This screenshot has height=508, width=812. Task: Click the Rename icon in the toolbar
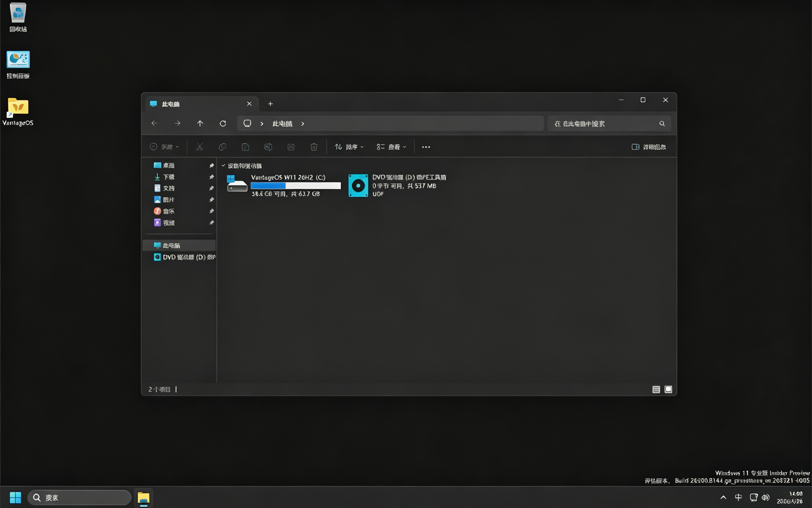(x=268, y=147)
